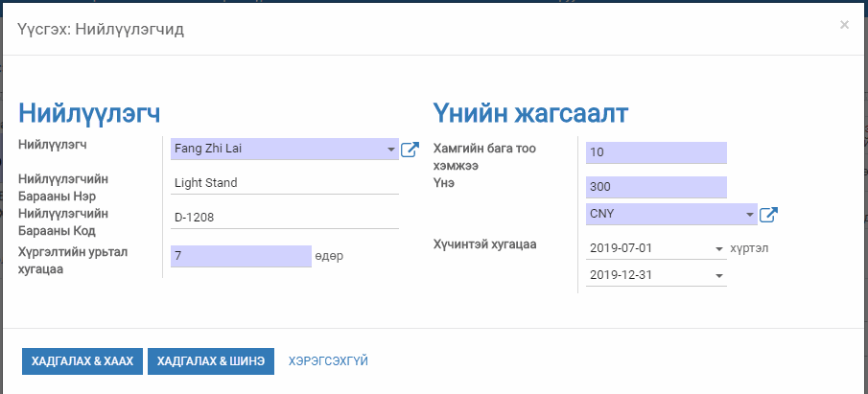Open the 2019-07-01 start date picker arrow
This screenshot has width=868, height=394.
719,248
